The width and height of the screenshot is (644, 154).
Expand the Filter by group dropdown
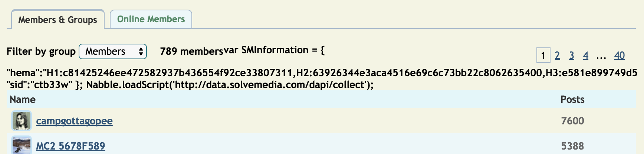tap(113, 51)
